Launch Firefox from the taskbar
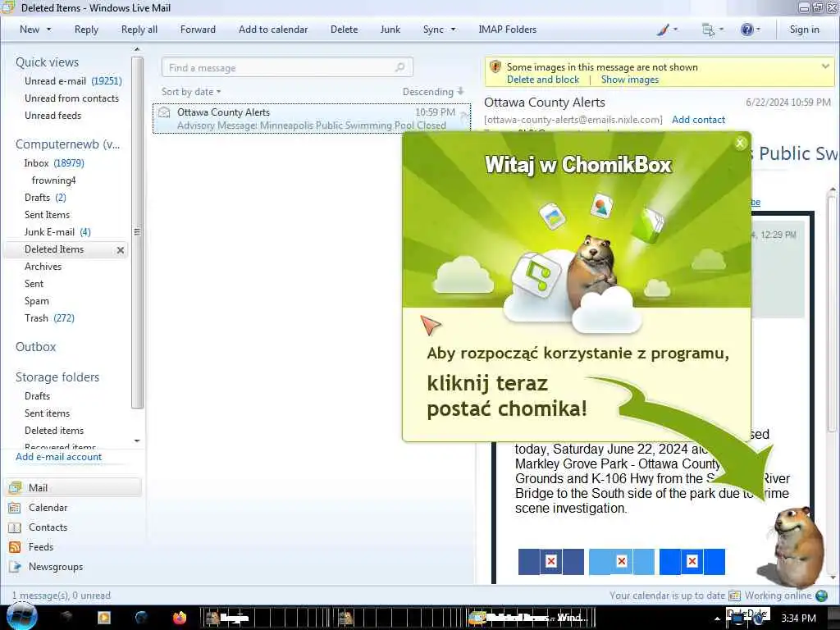Image resolution: width=840 pixels, height=630 pixels. click(180, 618)
